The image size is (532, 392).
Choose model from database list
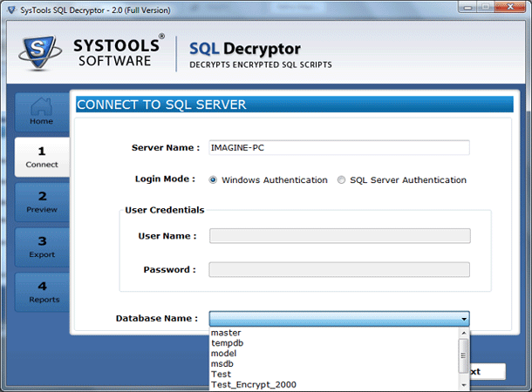coord(334,354)
